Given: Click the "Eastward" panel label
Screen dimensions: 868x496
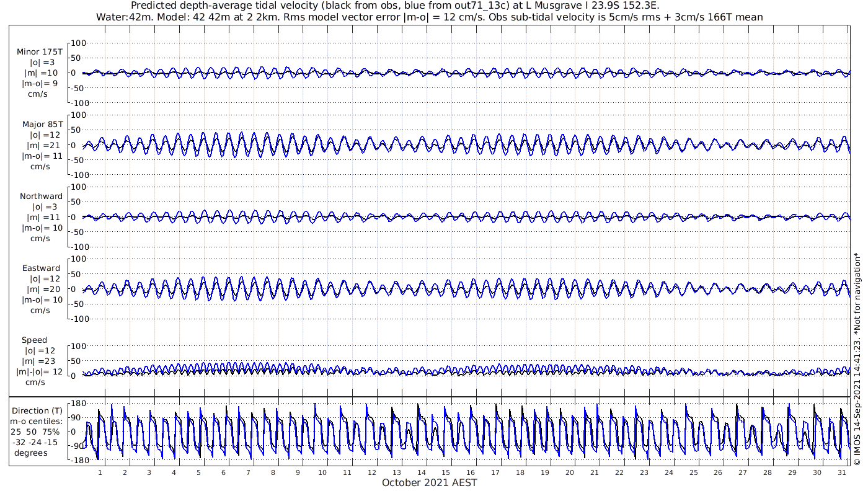Looking at the screenshot, I should (x=41, y=268).
